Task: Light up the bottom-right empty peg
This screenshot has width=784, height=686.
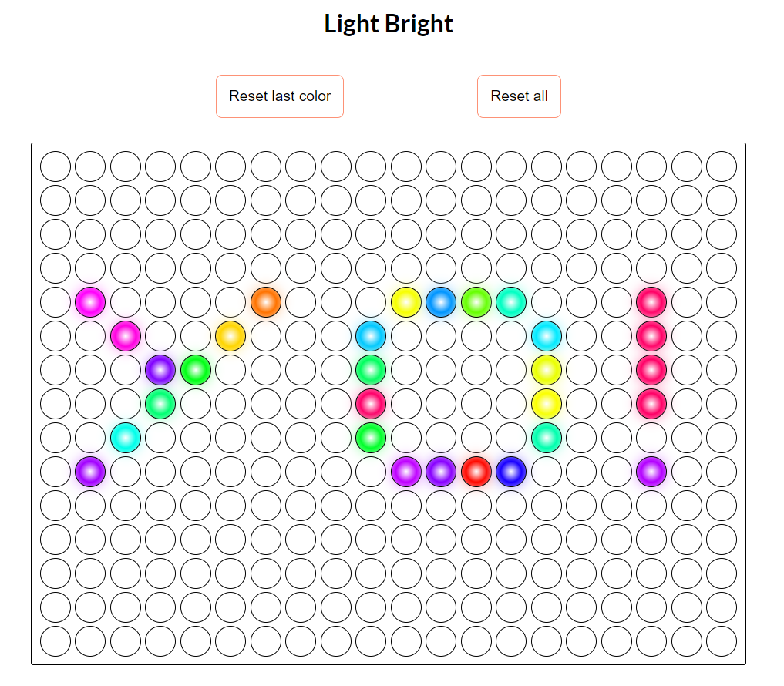Action: click(x=722, y=641)
